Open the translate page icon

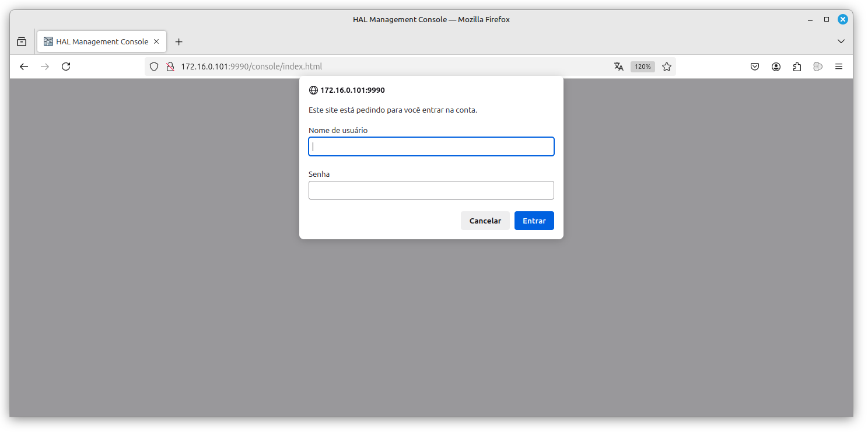click(x=619, y=67)
